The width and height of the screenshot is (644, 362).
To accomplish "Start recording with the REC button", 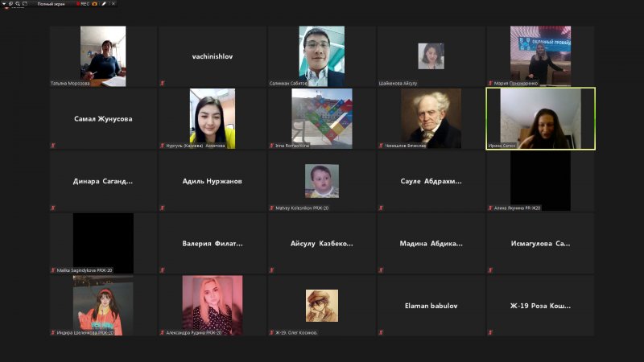I will [x=82, y=4].
